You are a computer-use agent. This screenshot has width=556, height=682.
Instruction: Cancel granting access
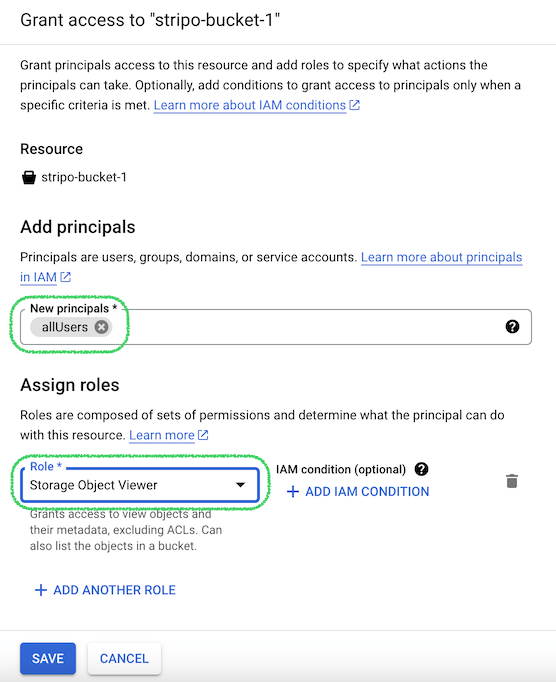click(x=124, y=658)
